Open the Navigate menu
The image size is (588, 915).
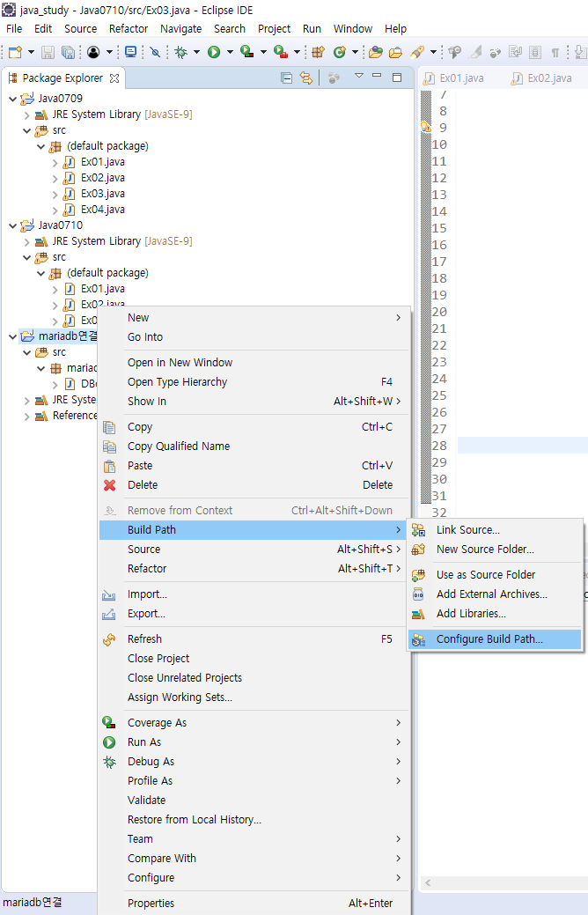[x=180, y=28]
